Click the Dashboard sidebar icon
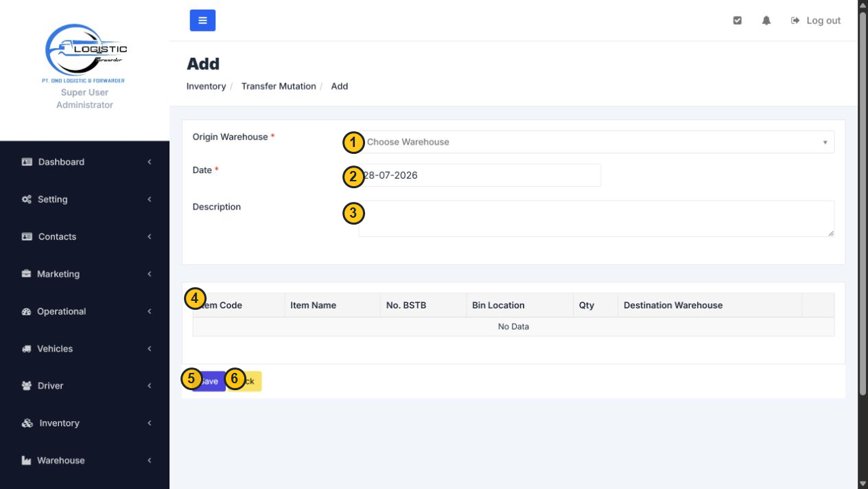This screenshot has height=489, width=868. point(27,162)
